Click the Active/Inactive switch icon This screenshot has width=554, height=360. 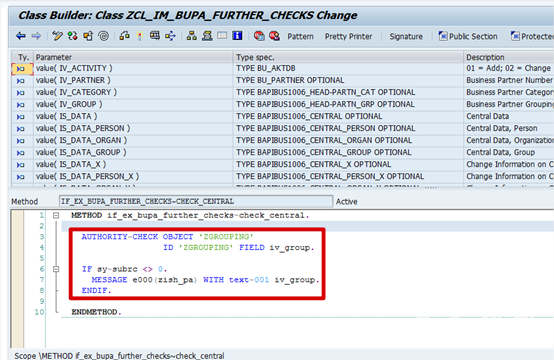click(x=73, y=36)
